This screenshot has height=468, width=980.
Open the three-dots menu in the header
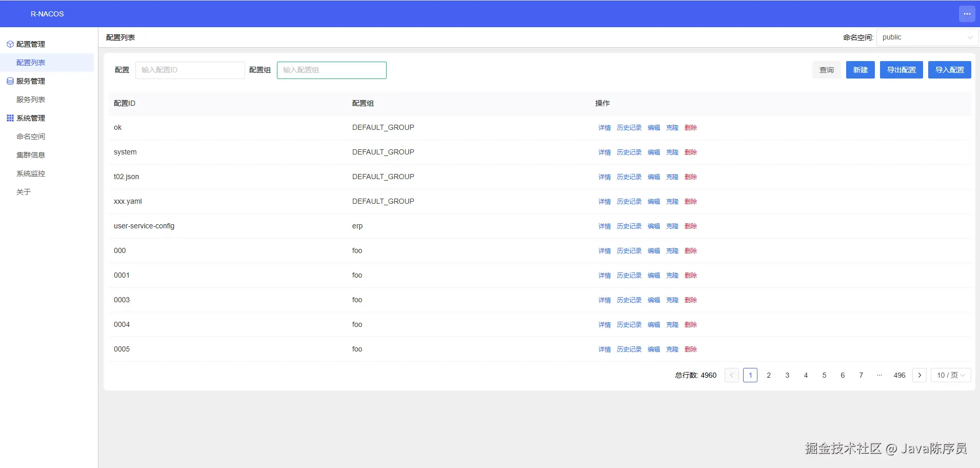(x=967, y=14)
